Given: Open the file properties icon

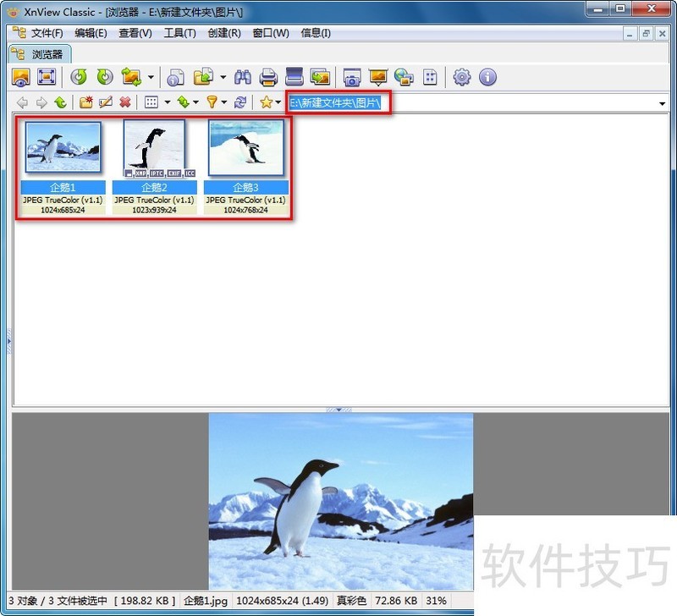Looking at the screenshot, I should (x=175, y=78).
